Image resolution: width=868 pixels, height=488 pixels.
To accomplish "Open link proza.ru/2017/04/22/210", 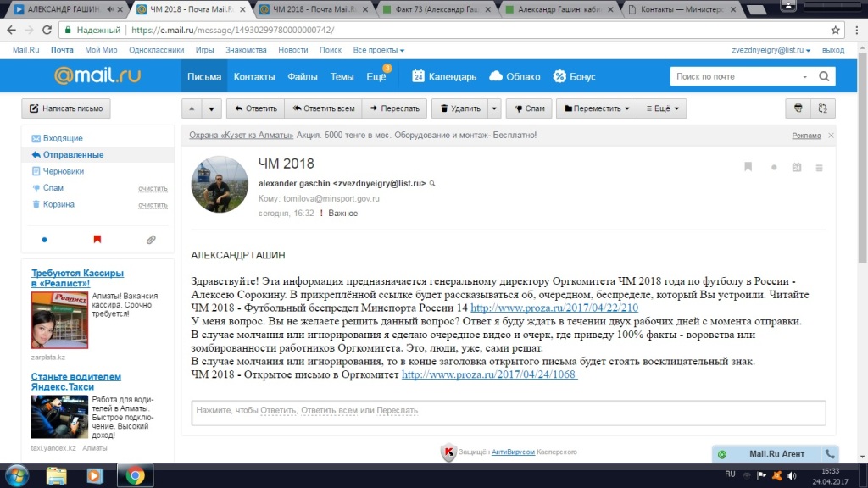I will [554, 308].
